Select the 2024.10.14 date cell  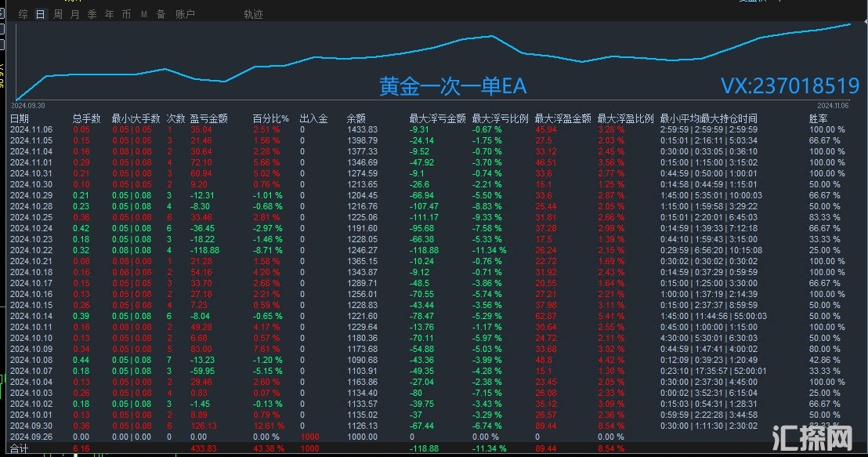(31, 317)
